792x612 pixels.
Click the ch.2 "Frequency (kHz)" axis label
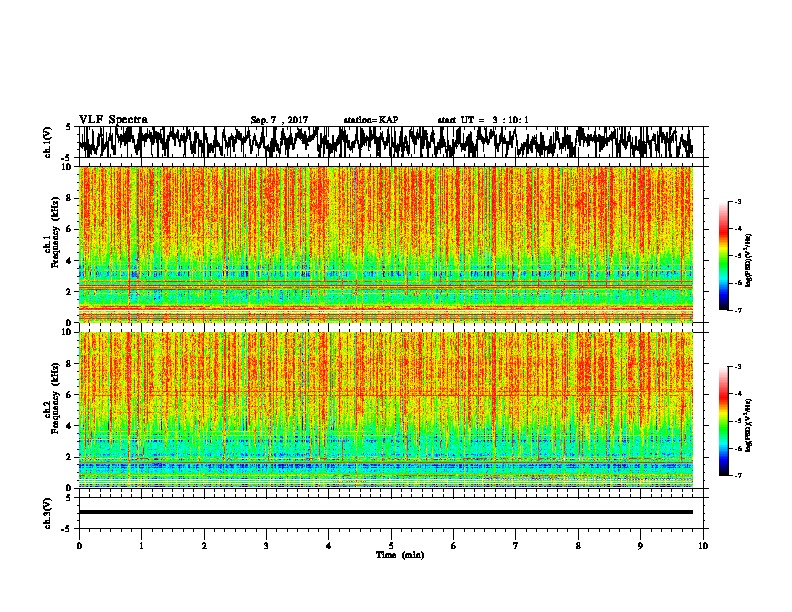click(55, 398)
